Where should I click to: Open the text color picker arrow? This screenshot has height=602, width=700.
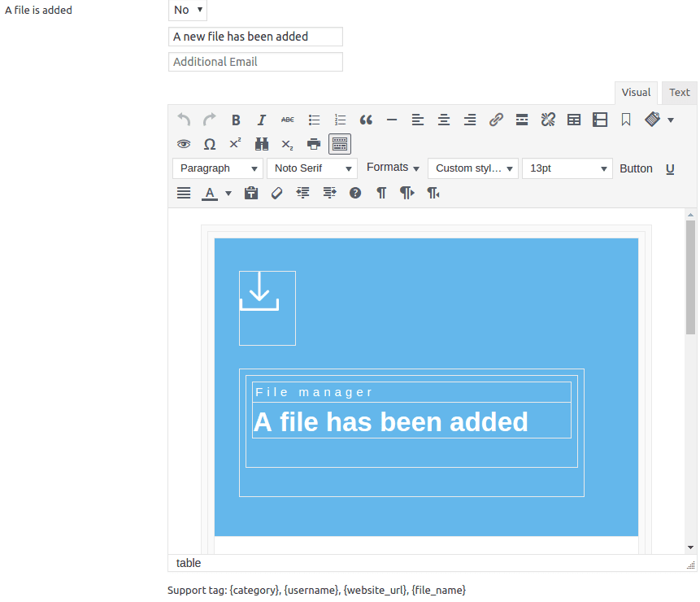[228, 194]
